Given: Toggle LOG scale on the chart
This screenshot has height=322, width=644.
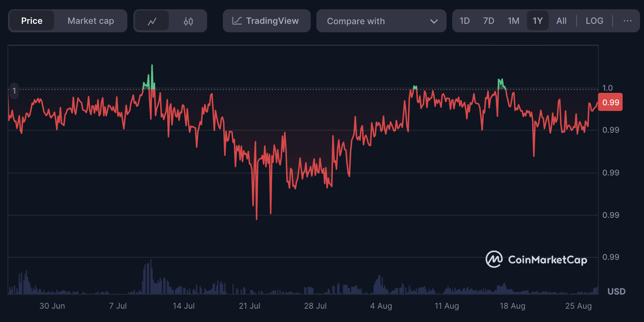Looking at the screenshot, I should 594,21.
